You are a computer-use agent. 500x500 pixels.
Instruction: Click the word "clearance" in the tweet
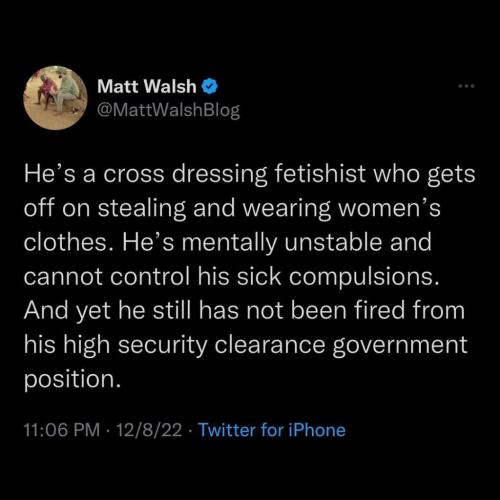tap(270, 345)
